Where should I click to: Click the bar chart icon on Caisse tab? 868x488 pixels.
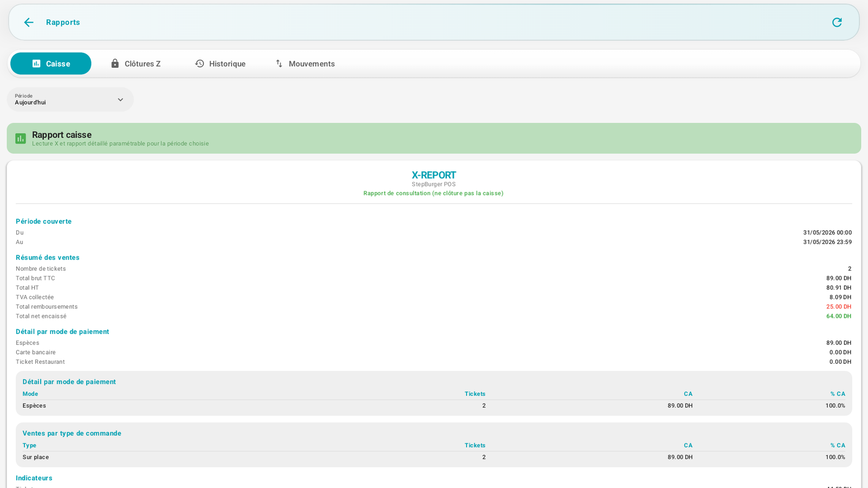coord(36,63)
